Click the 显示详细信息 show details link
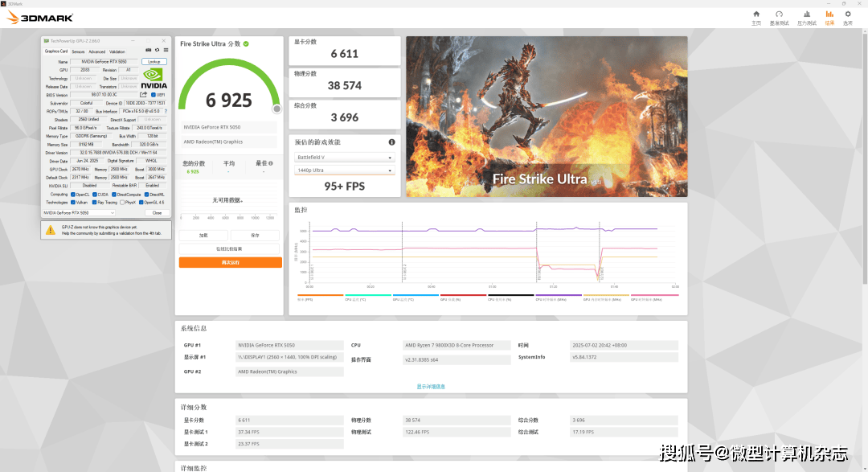Image resolution: width=868 pixels, height=472 pixels. [431, 387]
